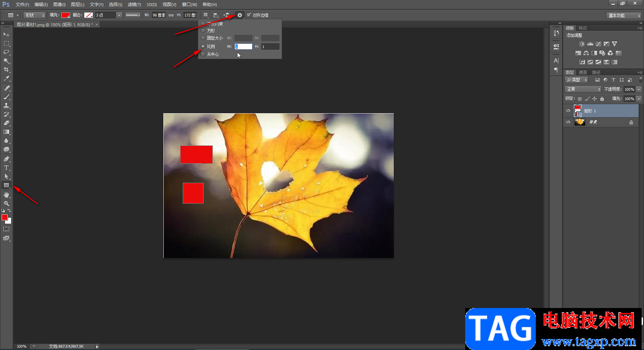The image size is (644, 350).
Task: Select the 不受约束 radio option
Action: pyautogui.click(x=203, y=24)
